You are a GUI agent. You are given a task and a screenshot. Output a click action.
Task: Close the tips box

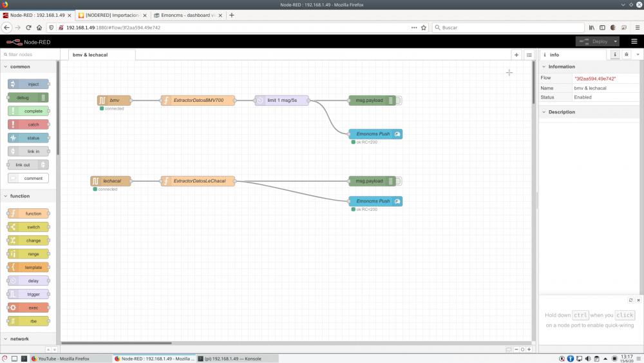(x=638, y=300)
